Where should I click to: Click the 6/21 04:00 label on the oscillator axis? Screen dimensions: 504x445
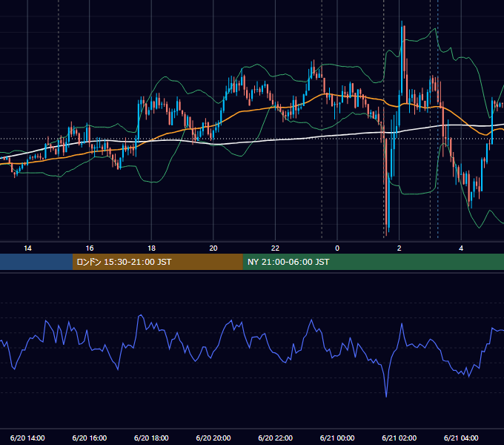click(461, 438)
